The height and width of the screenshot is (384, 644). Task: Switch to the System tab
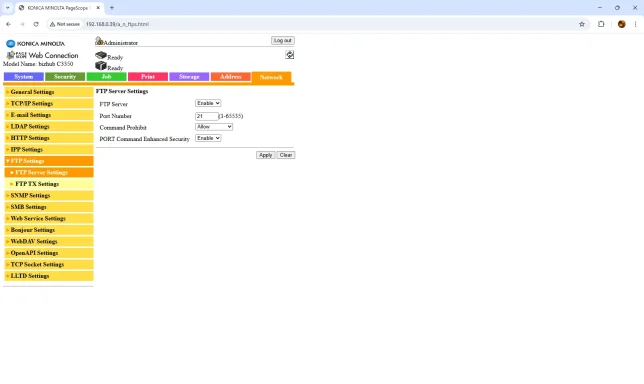23,77
